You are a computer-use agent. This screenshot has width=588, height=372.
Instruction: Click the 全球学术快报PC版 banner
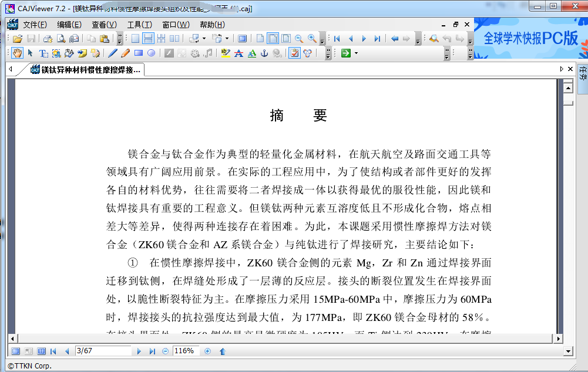[530, 38]
